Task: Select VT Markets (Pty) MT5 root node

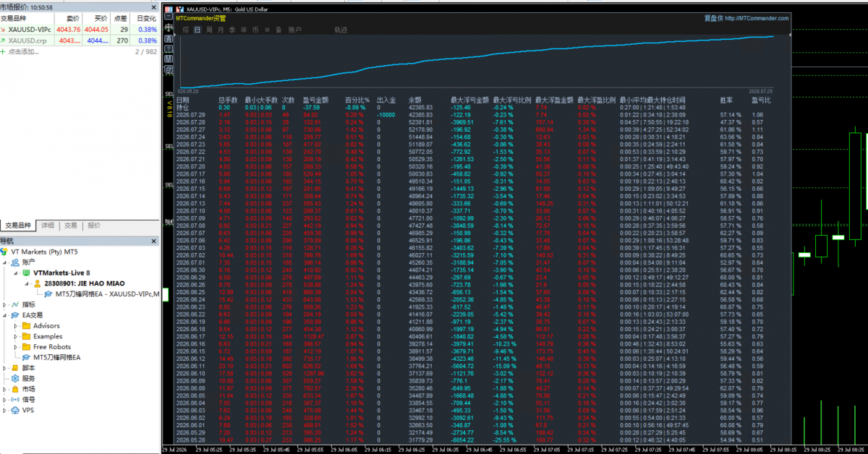Action: point(45,252)
